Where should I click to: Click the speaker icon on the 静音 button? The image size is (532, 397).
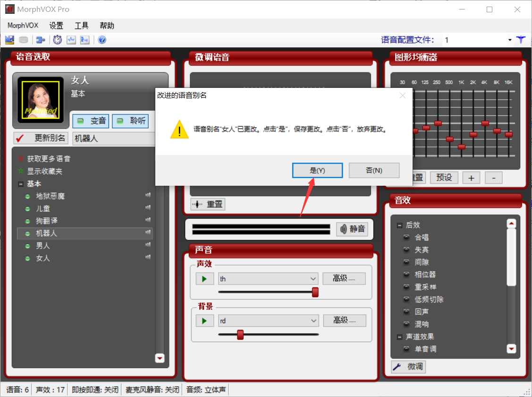pos(343,229)
